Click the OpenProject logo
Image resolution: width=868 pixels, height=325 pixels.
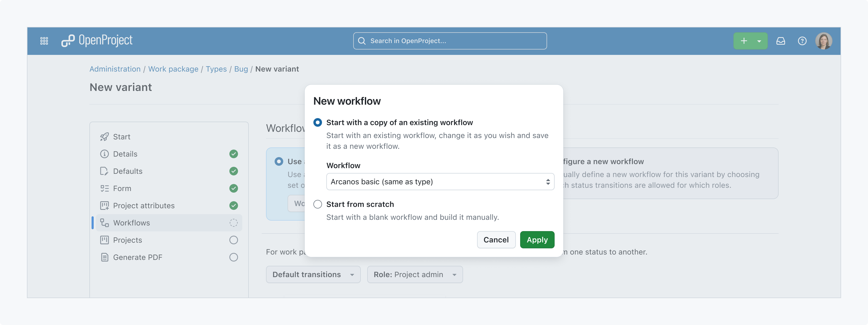(97, 41)
